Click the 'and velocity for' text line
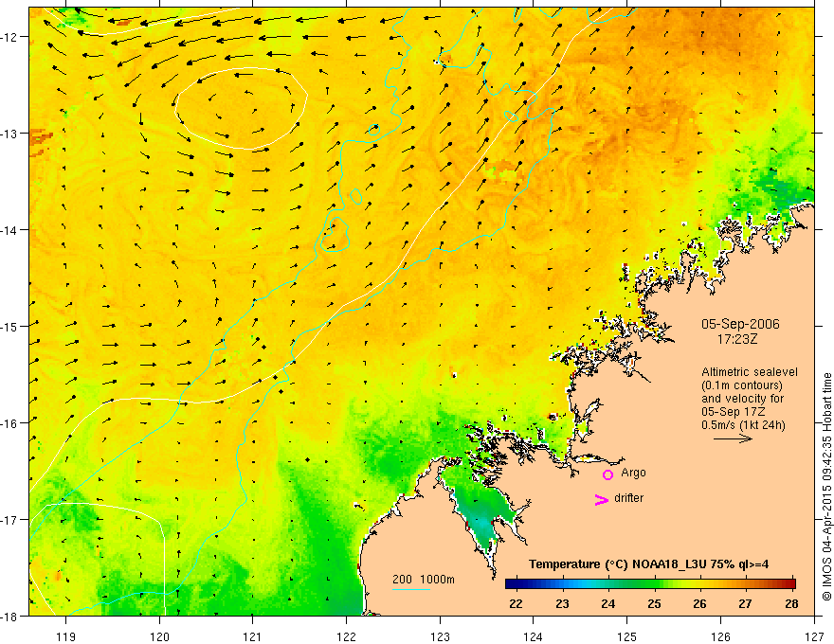 (x=742, y=399)
